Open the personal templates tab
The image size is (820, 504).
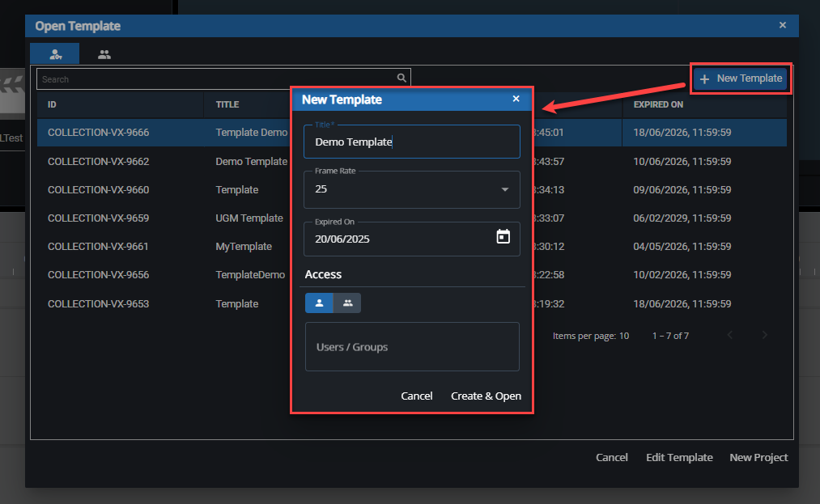click(x=55, y=54)
